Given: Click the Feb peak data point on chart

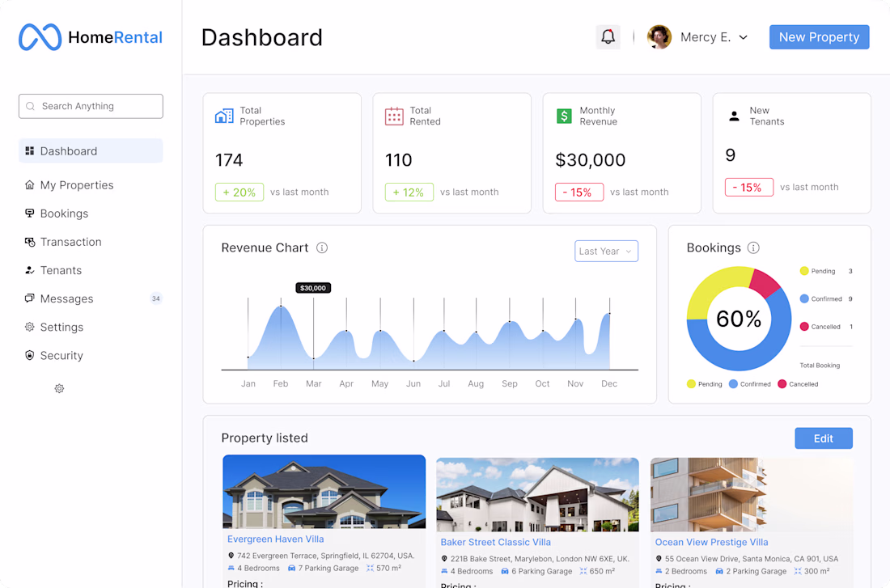Looking at the screenshot, I should [281, 307].
